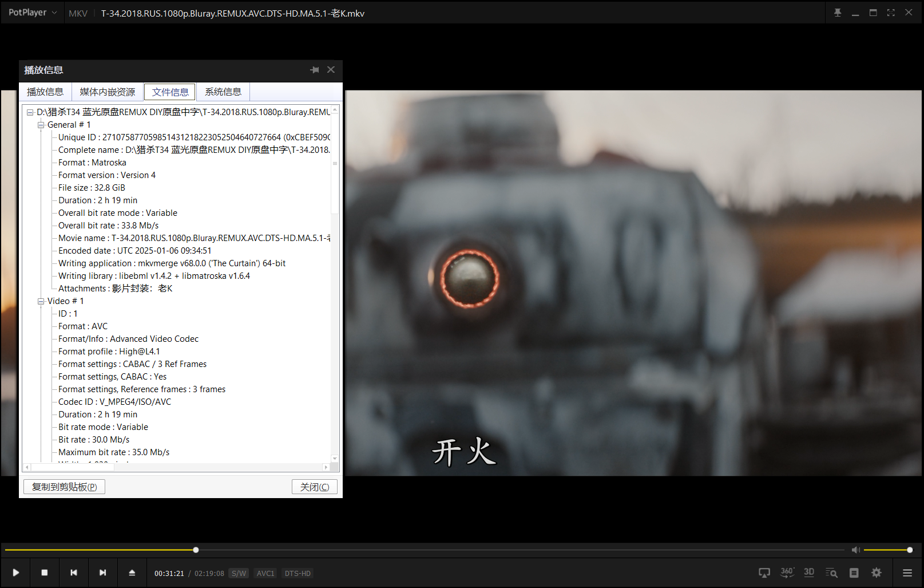Open the screen cast/monitor icon
The image size is (924, 588).
click(764, 573)
